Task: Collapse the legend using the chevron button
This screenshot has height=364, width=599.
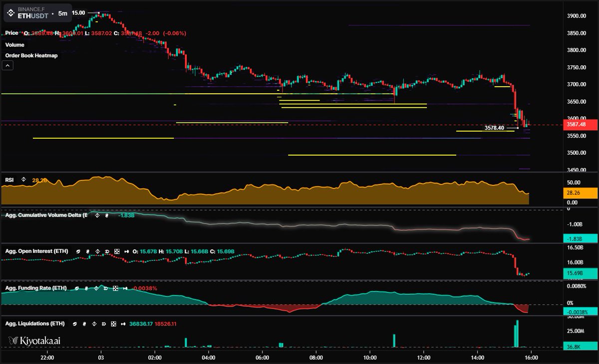Action: click(x=7, y=65)
